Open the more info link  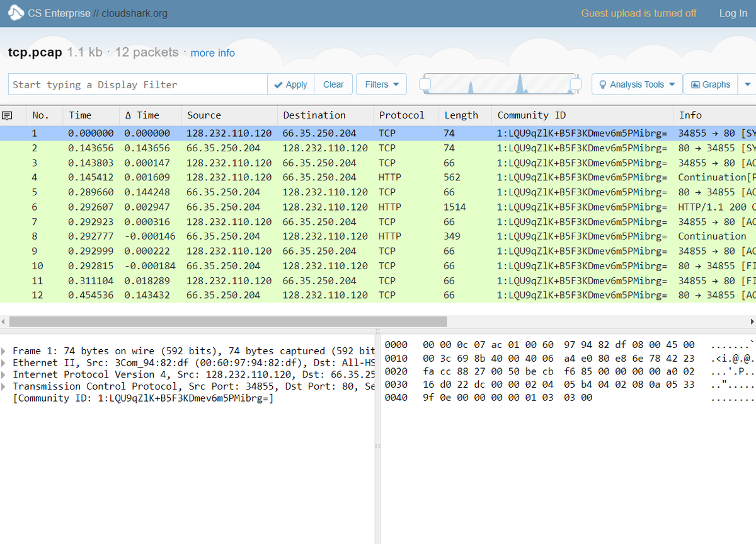[212, 53]
